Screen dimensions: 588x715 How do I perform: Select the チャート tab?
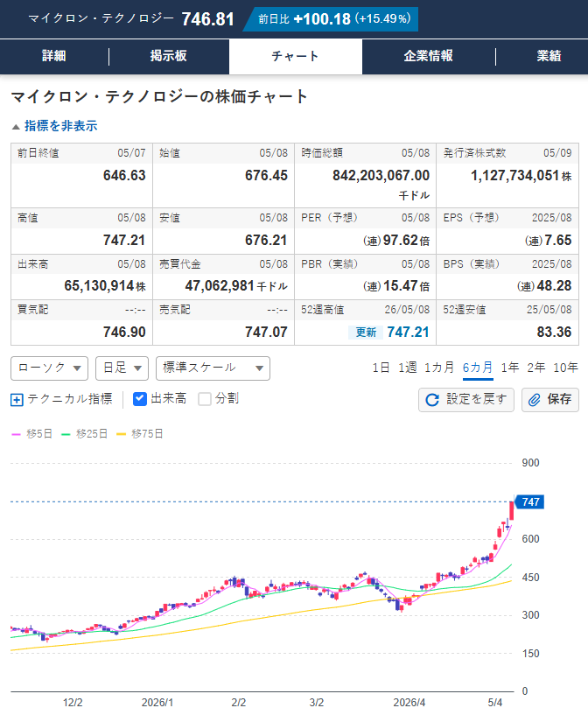[296, 56]
